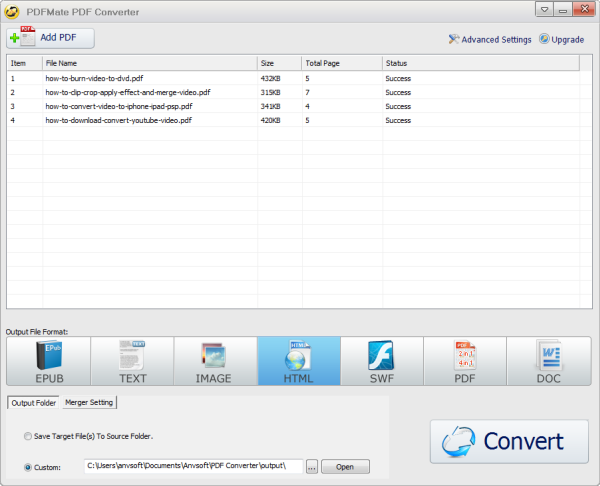Click the custom output path field
This screenshot has height=486, width=600.
194,466
